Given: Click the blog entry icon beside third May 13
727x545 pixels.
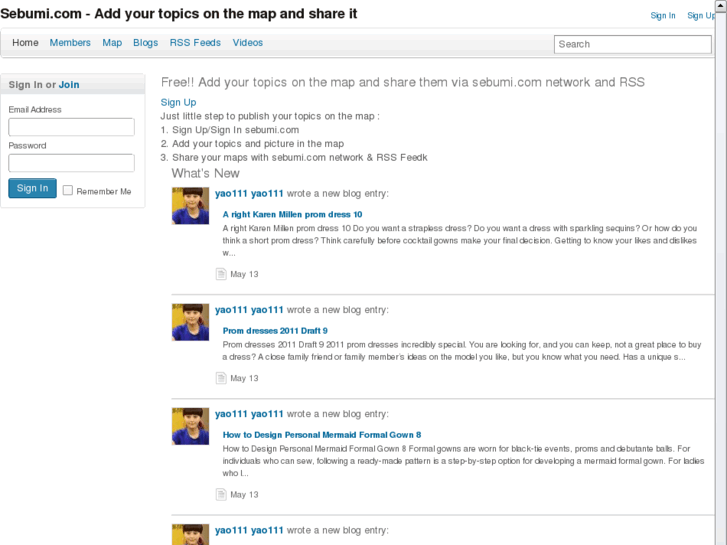Looking at the screenshot, I should tap(222, 494).
